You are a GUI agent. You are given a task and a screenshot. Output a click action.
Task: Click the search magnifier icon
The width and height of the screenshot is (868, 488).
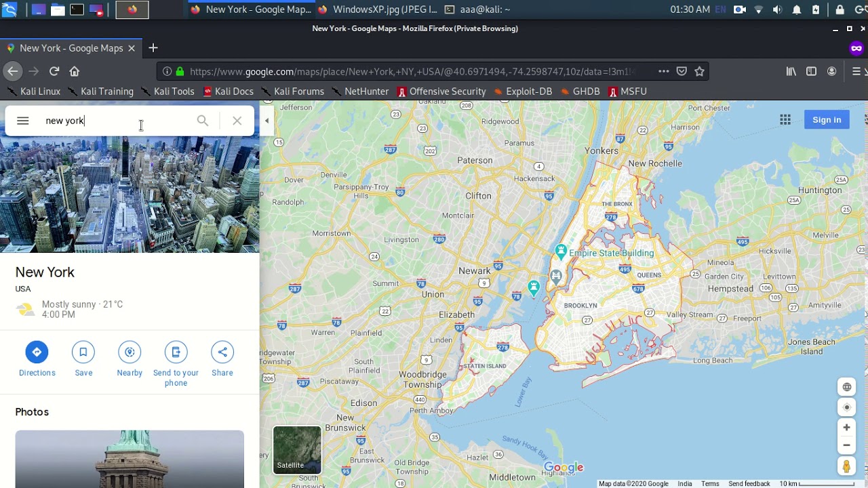click(203, 121)
